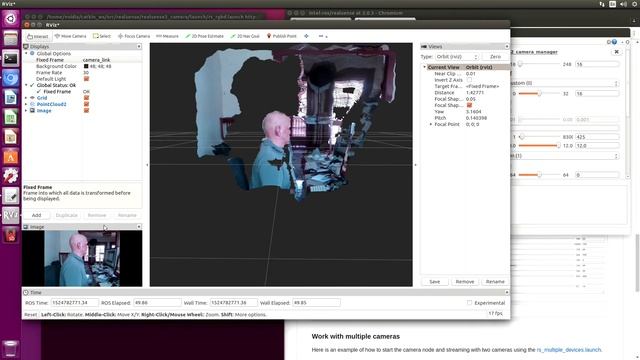Expand the Focal Point property

click(431, 124)
